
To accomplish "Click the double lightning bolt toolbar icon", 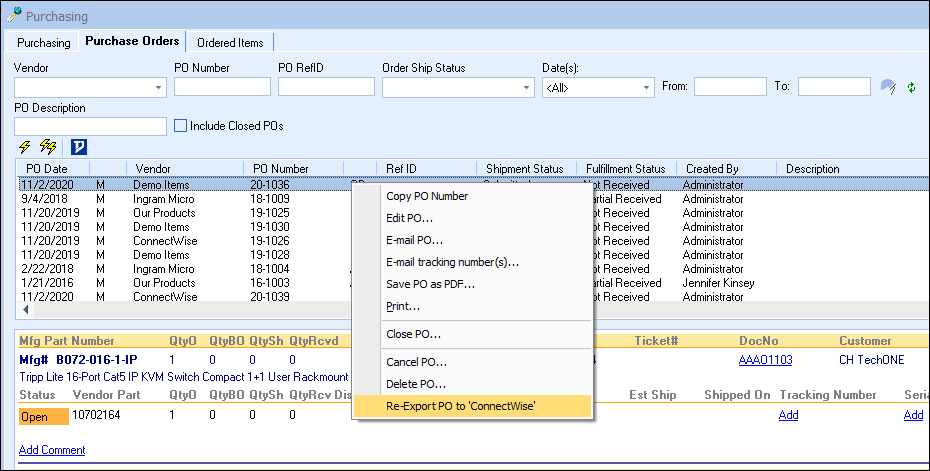I will [50, 147].
